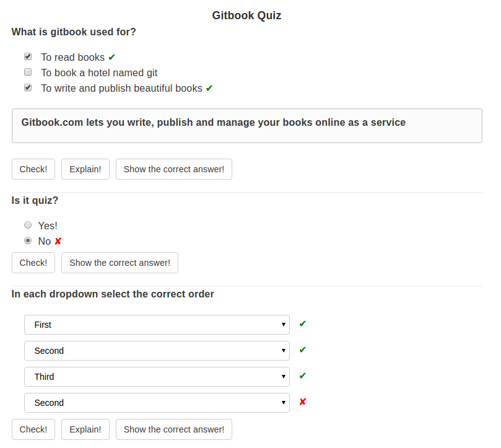This screenshot has width=501, height=448.
Task: Show correct answer for dropdown order question
Action: pos(174,429)
